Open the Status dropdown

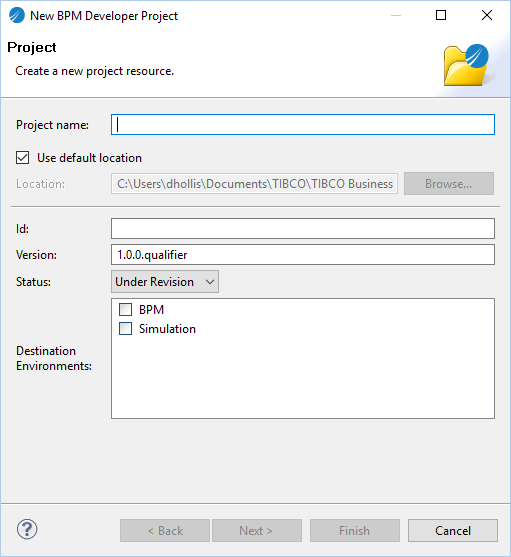click(165, 282)
